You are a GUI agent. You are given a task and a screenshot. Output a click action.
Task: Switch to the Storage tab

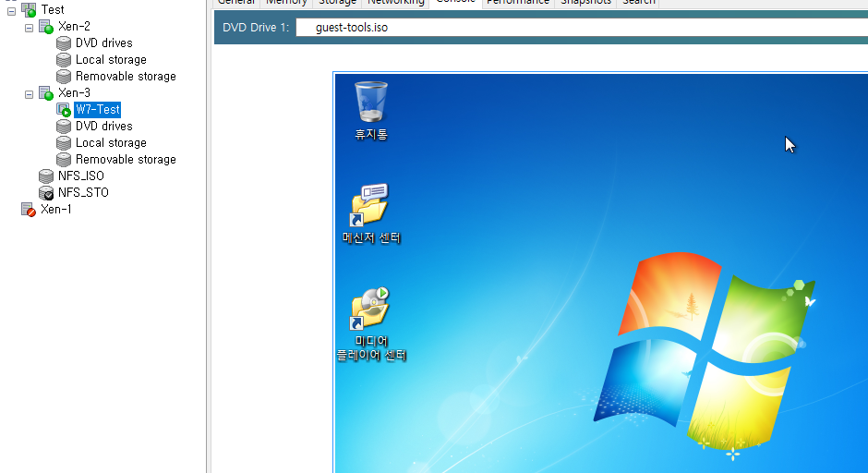pos(337,3)
